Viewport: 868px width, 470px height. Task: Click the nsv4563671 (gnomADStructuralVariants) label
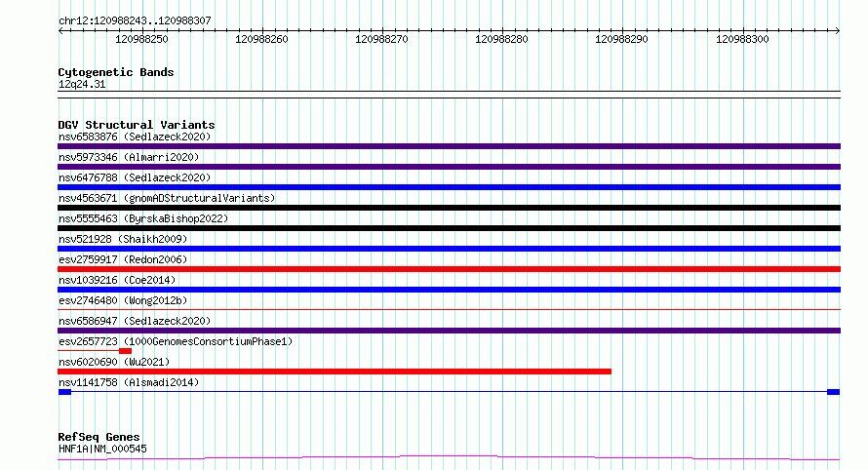[x=167, y=198]
